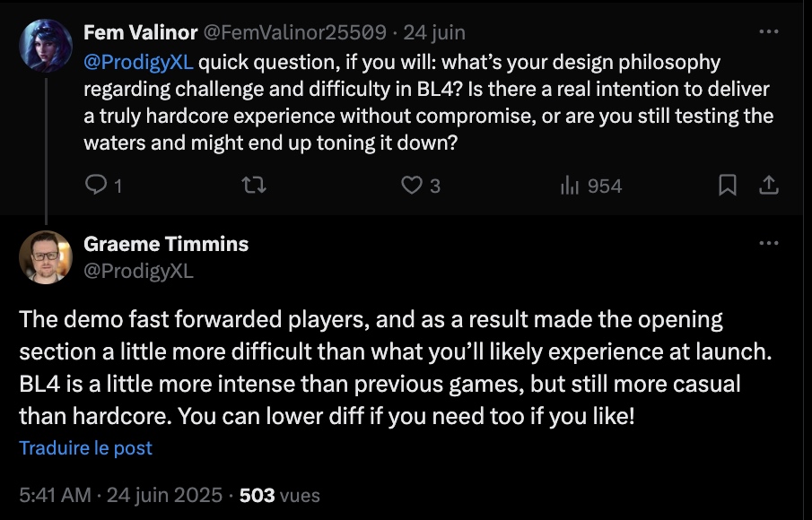Image resolution: width=812 pixels, height=520 pixels.
Task: Like Fem Valinor's post with heart icon
Action: 421,186
